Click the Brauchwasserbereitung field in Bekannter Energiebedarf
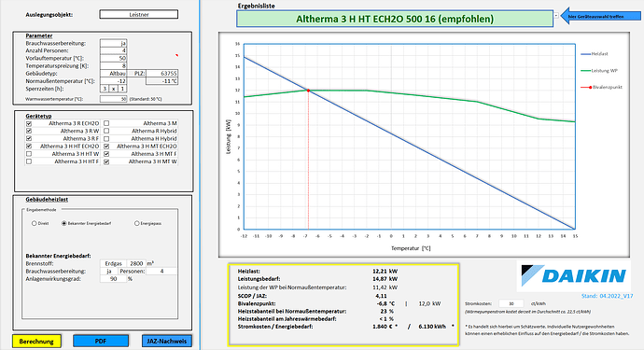 [x=109, y=271]
